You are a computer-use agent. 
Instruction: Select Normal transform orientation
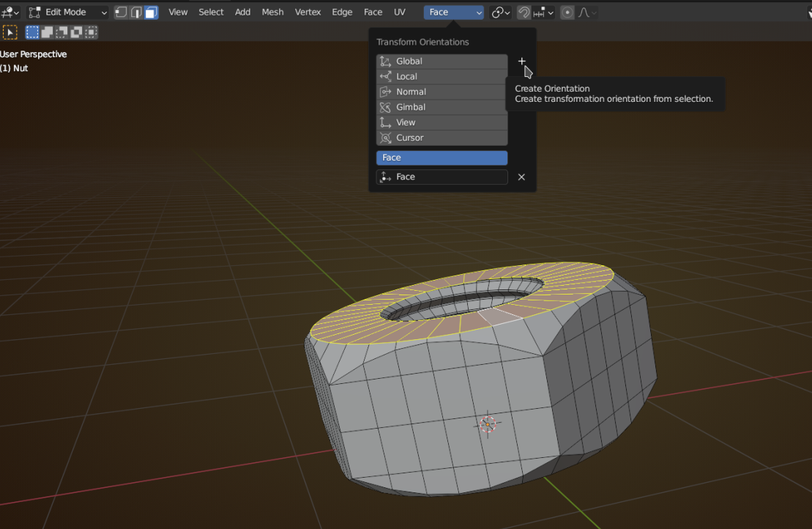(442, 92)
